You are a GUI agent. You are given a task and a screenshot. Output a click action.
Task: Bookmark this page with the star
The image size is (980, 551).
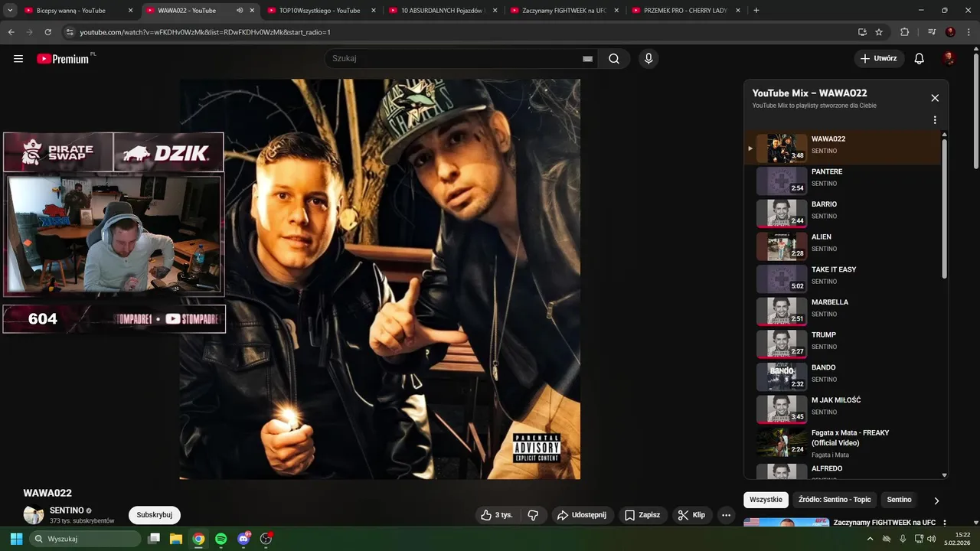[x=879, y=32]
